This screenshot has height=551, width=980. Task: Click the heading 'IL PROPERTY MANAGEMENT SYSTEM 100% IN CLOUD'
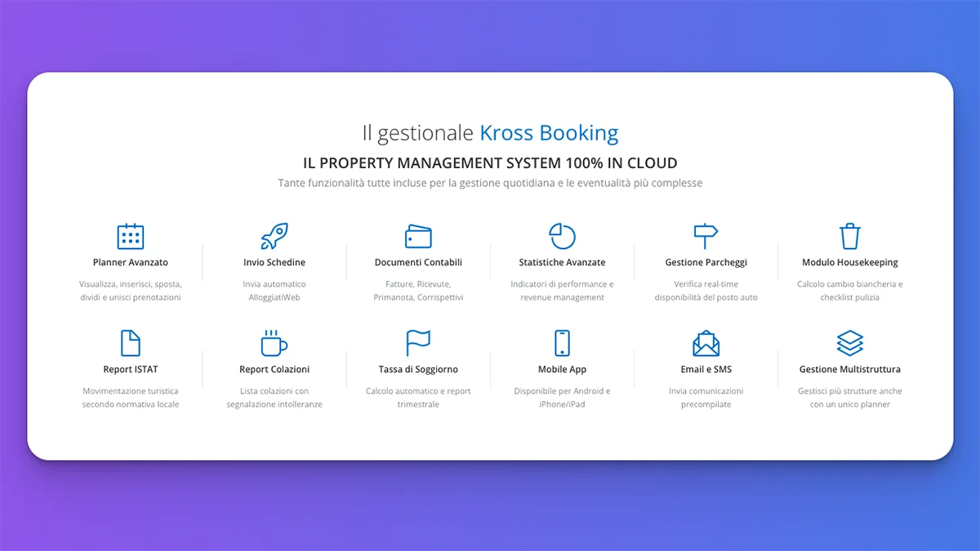click(490, 163)
